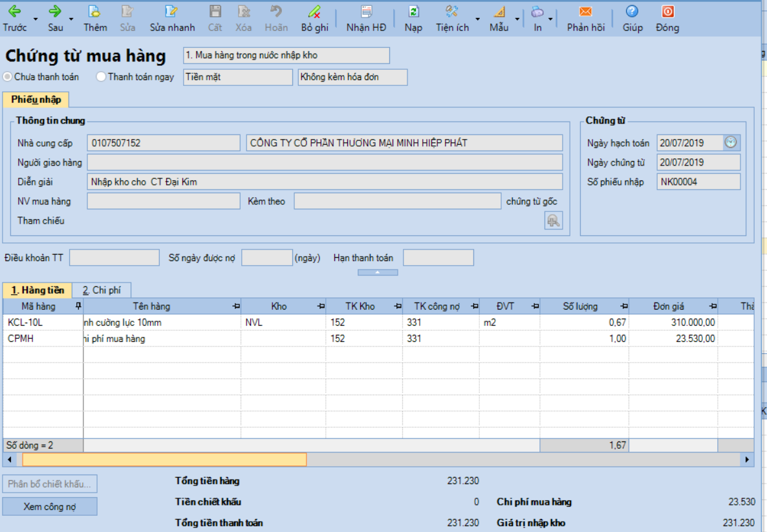The height and width of the screenshot is (532, 767).
Task: Click the Bỏ ghi unpost icon
Action: pos(314,12)
